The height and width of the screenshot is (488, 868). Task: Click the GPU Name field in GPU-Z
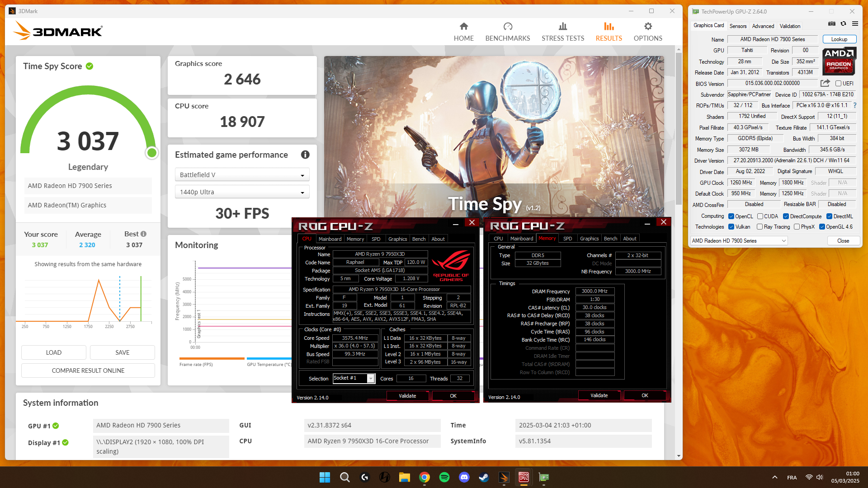(772, 39)
